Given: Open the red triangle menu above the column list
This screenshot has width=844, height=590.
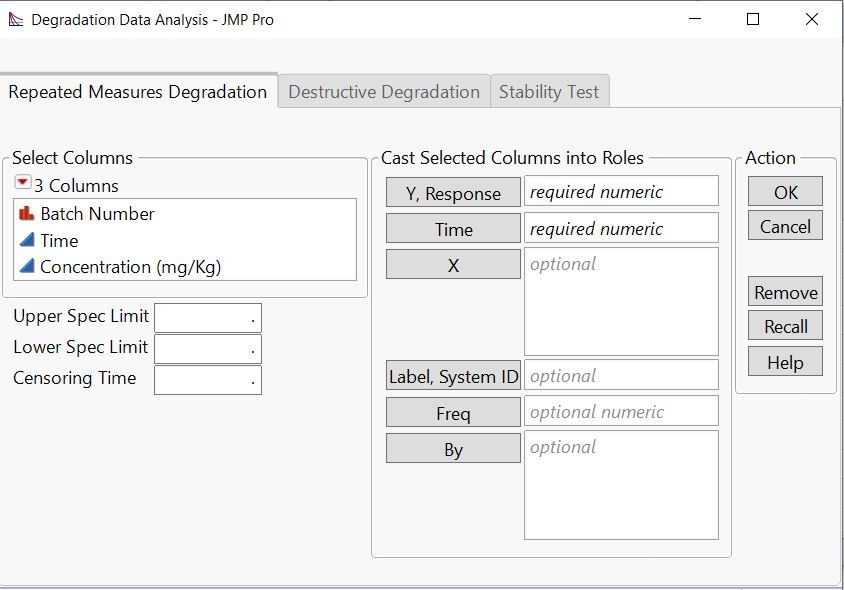Looking at the screenshot, I should click(24, 185).
